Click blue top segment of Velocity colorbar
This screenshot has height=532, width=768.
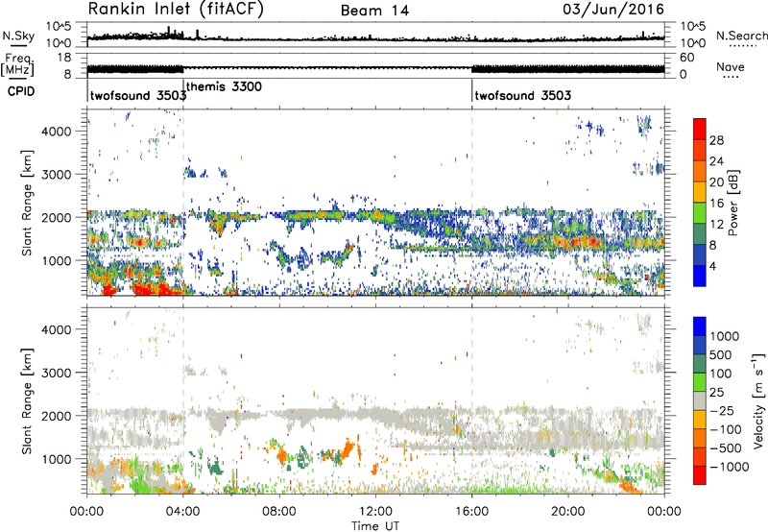click(700, 326)
